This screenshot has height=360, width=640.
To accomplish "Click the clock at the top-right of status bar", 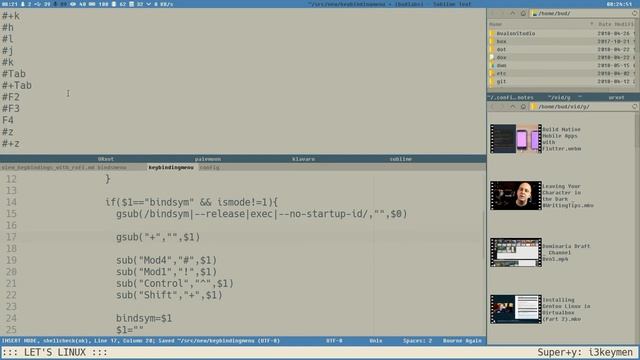I will tap(620, 4).
